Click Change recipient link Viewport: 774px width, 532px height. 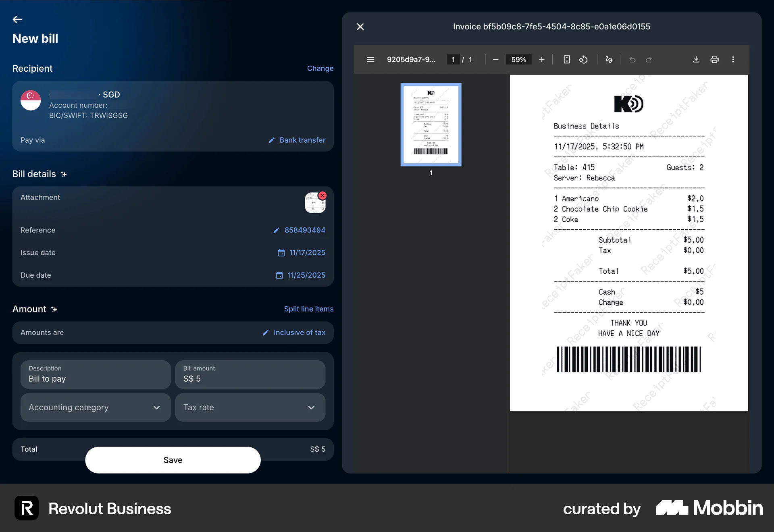(x=320, y=69)
